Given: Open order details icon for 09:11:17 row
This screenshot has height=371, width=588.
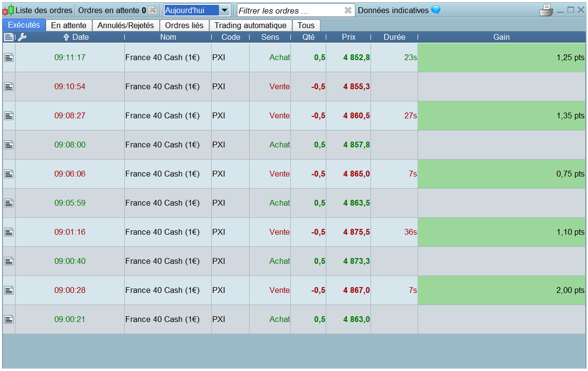Looking at the screenshot, I should (x=9, y=57).
